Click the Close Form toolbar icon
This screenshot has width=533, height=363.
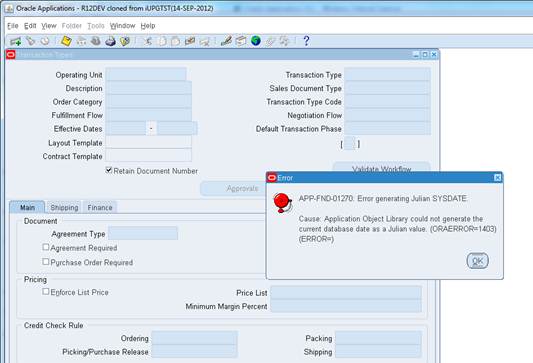click(x=125, y=41)
